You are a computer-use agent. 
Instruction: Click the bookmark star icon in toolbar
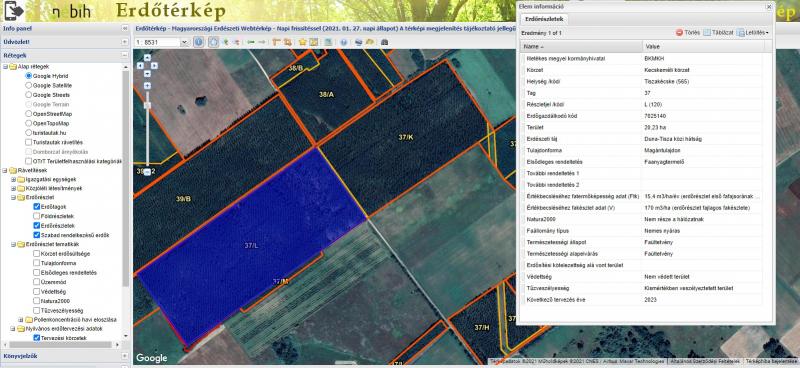tap(303, 42)
